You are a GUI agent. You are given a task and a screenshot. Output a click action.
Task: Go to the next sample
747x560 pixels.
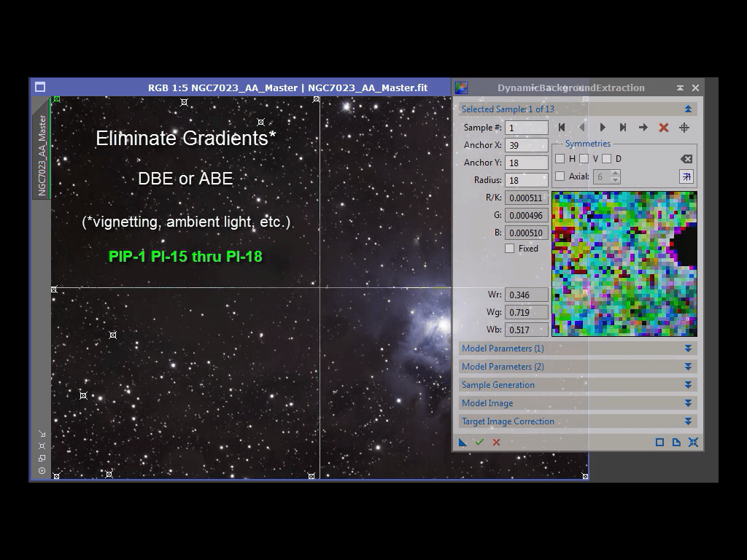[603, 128]
